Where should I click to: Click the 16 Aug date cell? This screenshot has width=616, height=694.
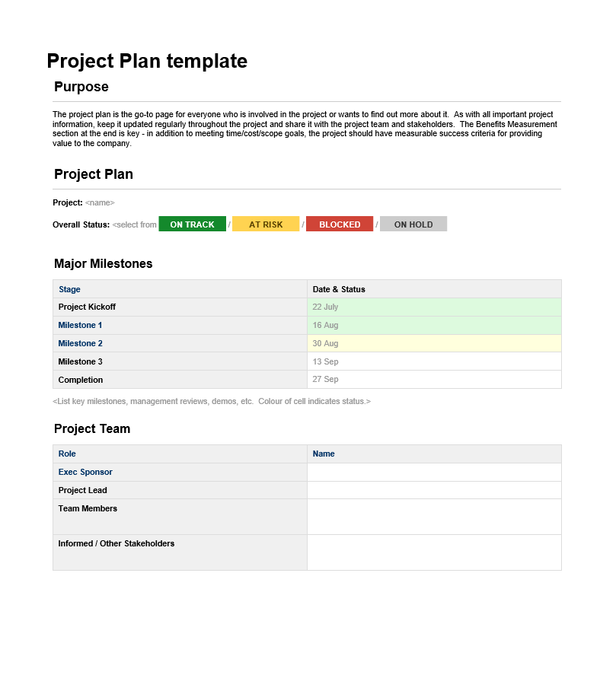point(435,326)
